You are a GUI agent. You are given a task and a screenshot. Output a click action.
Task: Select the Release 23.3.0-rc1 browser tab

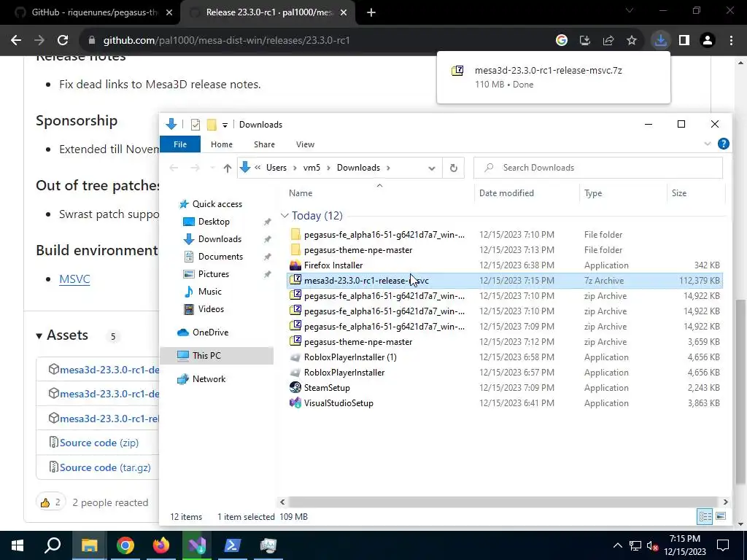click(x=268, y=12)
